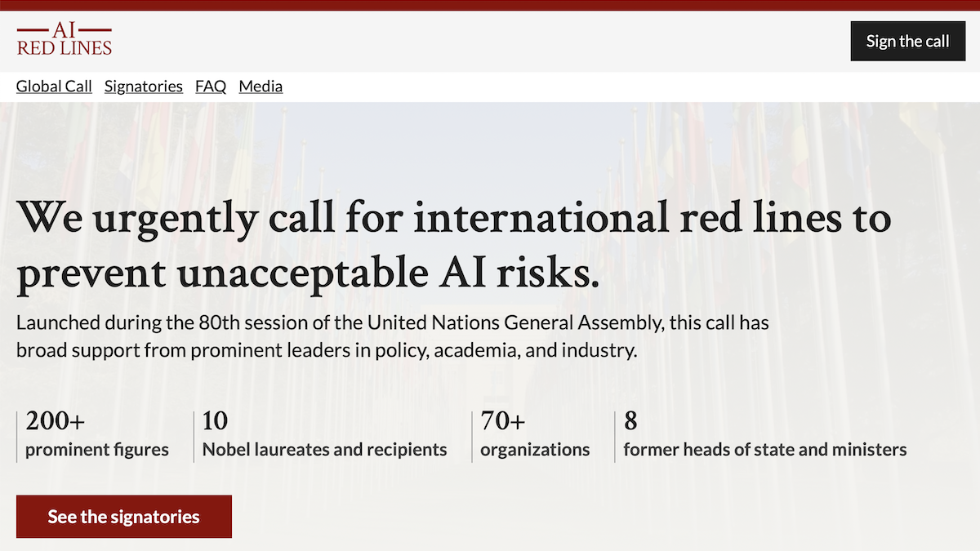Click the 10 Nobel statistic number
The image size is (980, 551).
tap(215, 421)
